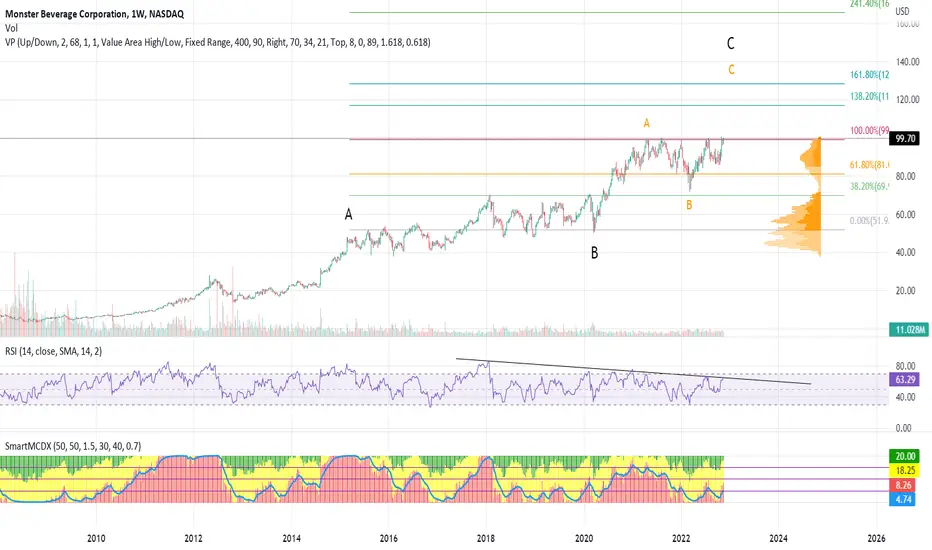This screenshot has width=932, height=550.
Task: Click the green 20.00 SmartMCDX value tag
Action: point(905,456)
